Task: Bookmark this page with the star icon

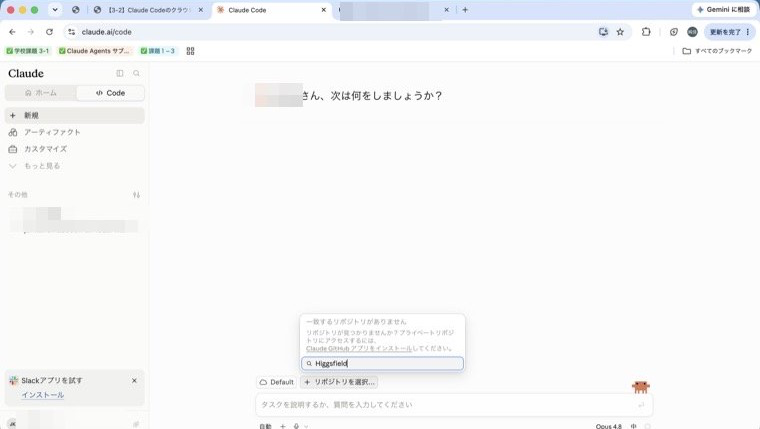Action: coord(620,32)
